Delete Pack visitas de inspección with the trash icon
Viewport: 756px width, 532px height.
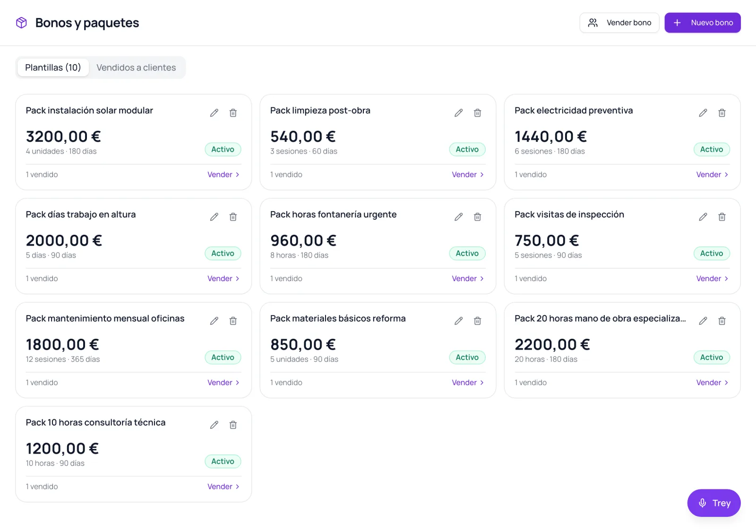[x=722, y=217]
